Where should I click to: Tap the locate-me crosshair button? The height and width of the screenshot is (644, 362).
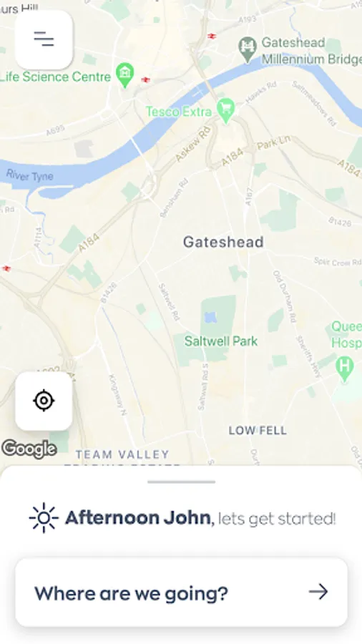pos(44,401)
